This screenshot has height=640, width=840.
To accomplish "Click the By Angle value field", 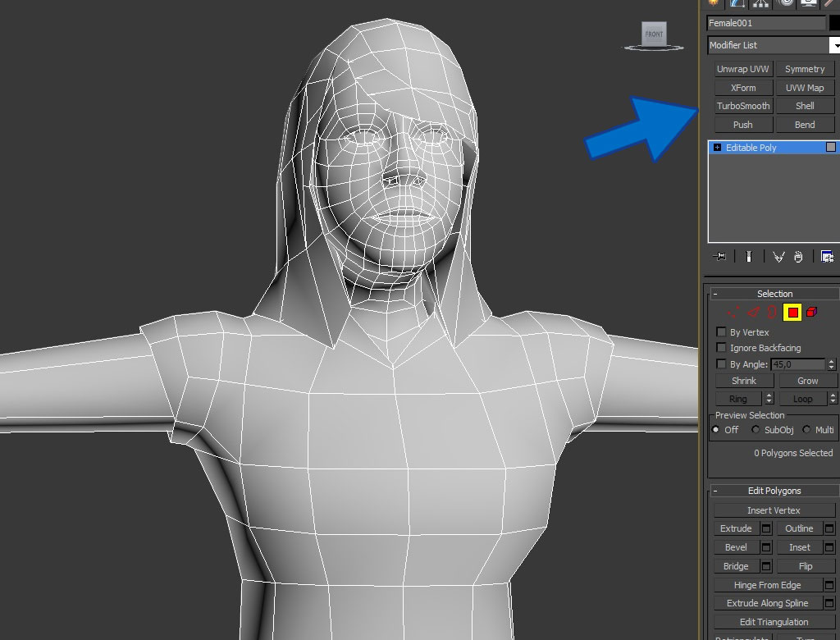I will tap(798, 364).
